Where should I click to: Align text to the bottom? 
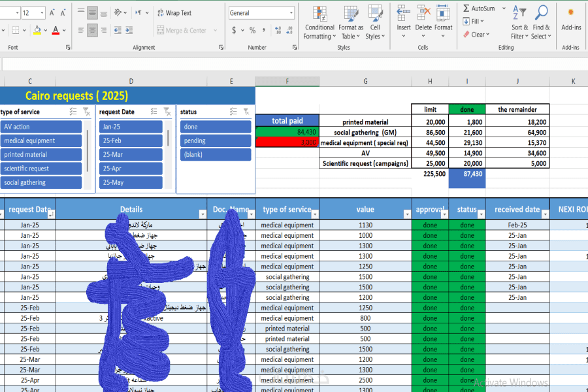104,13
